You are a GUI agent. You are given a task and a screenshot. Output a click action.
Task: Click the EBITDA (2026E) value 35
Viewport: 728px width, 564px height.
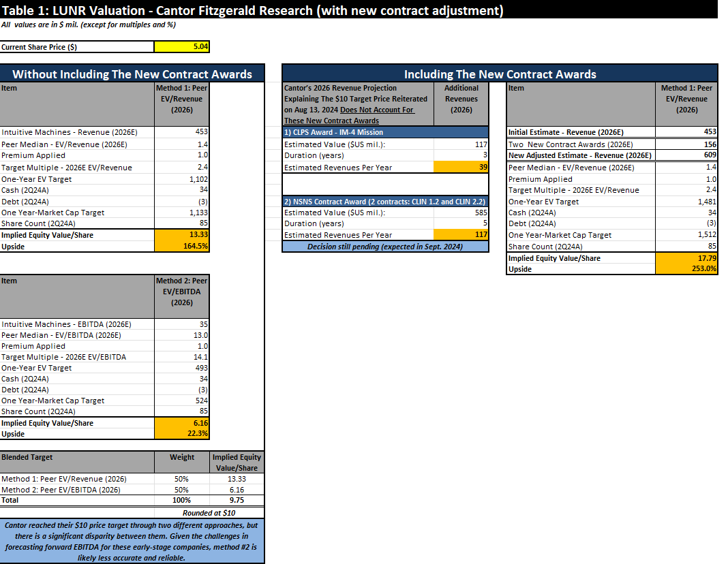coord(181,324)
